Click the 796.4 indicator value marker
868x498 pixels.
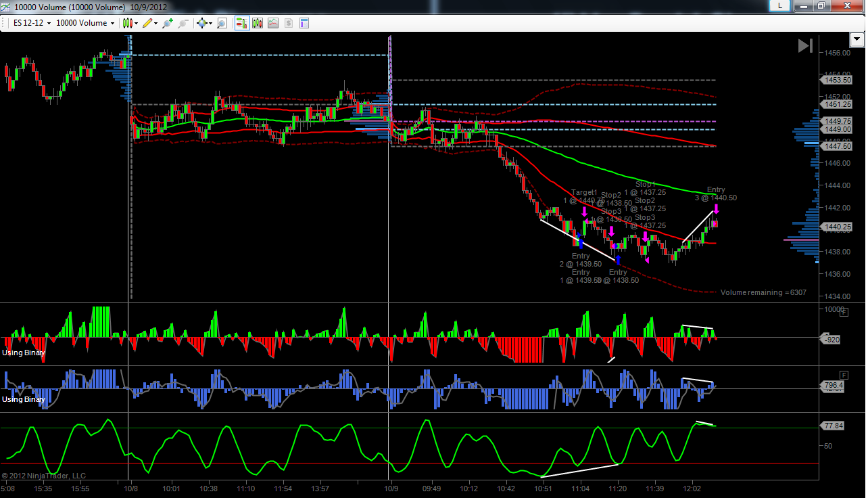pyautogui.click(x=834, y=385)
